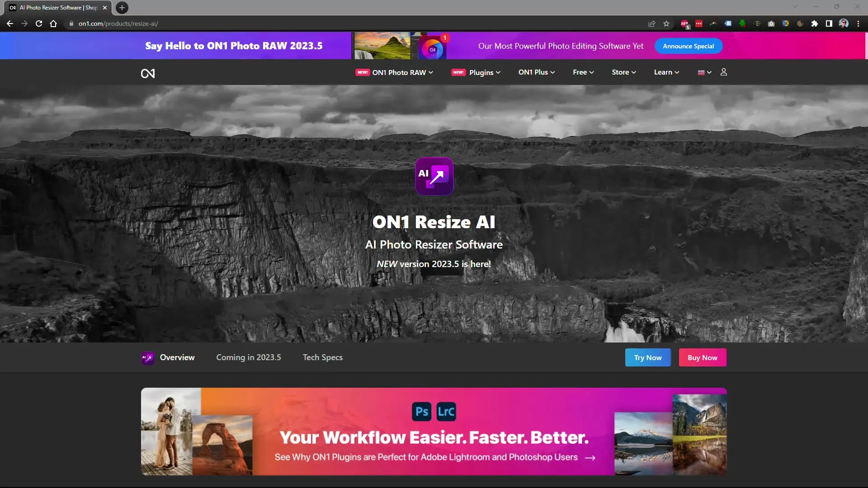The width and height of the screenshot is (868, 488).
Task: Click Try Now button
Action: (x=648, y=357)
